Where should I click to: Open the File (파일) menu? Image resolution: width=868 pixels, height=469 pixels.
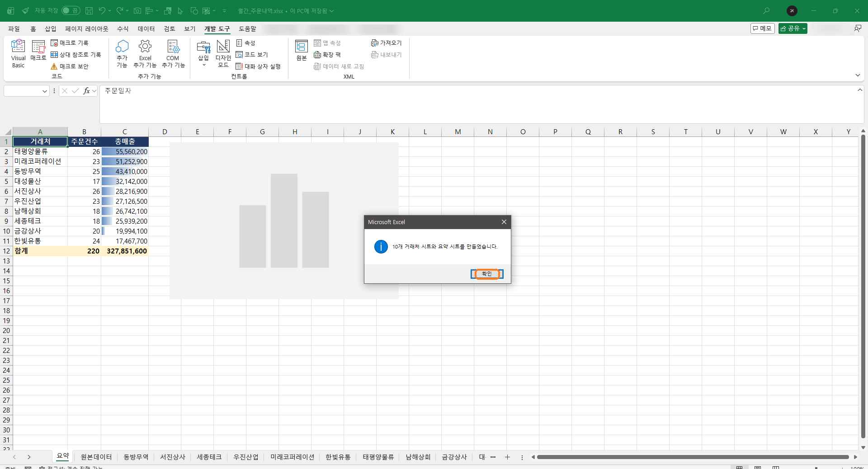14,28
